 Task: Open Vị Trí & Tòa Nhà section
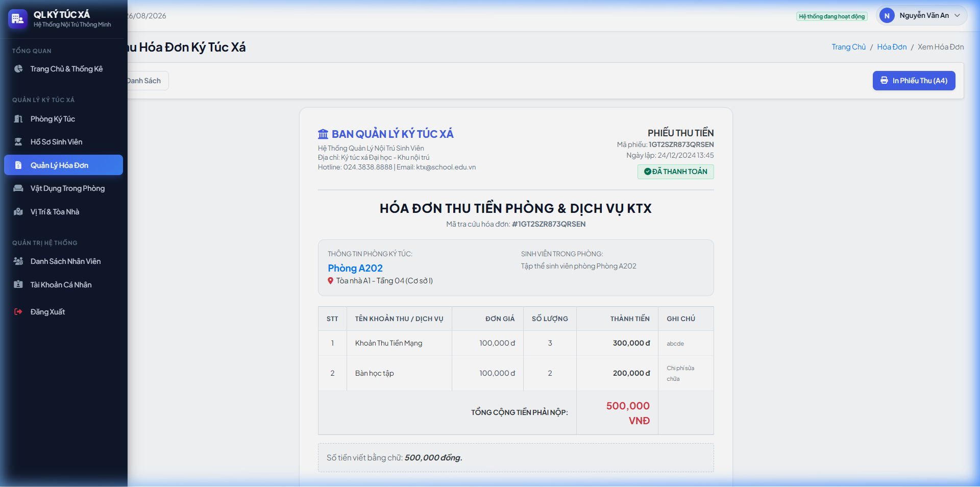pyautogui.click(x=64, y=212)
